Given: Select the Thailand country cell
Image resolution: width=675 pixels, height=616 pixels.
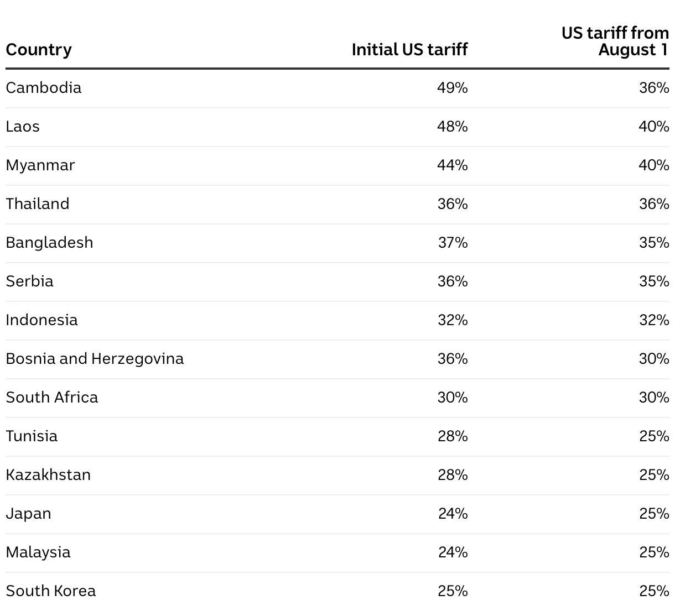Looking at the screenshot, I should point(38,204).
